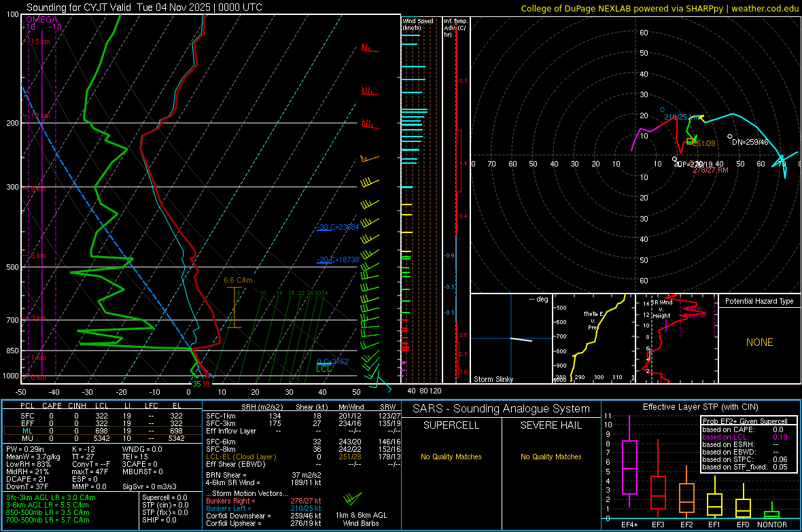
Task: Click the LowRH = 83% value
Action: 28,464
